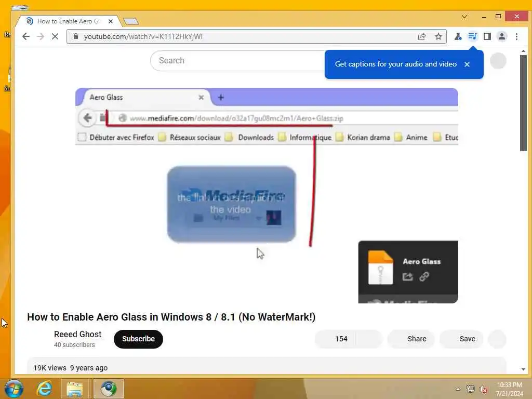Click the 40 subscribers text
The width and height of the screenshot is (532, 399).
pyautogui.click(x=74, y=345)
